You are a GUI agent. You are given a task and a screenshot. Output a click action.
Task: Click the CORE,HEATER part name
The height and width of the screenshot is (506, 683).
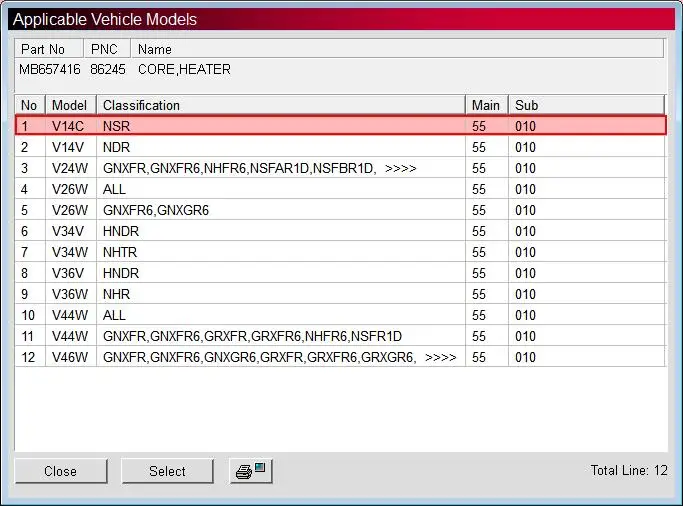184,69
